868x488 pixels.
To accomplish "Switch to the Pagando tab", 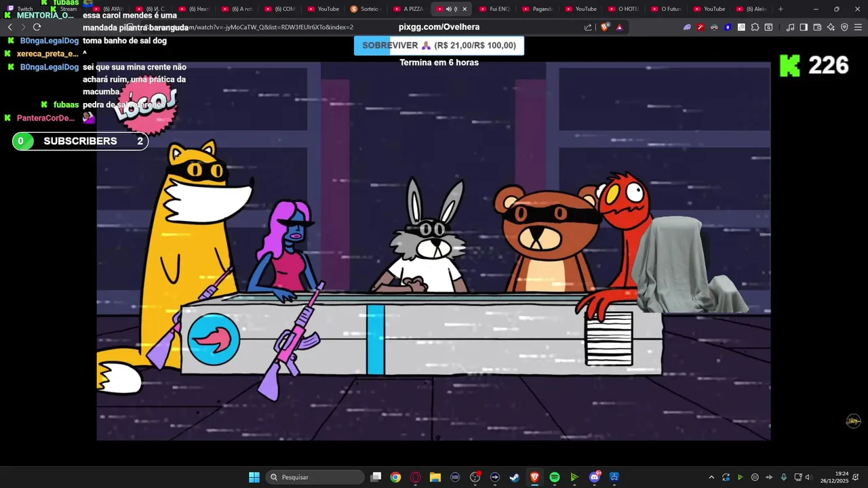I will tap(537, 9).
